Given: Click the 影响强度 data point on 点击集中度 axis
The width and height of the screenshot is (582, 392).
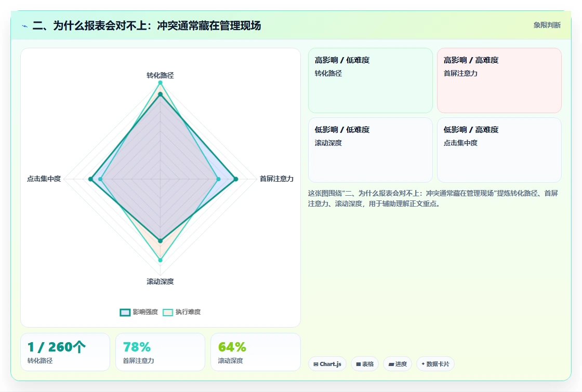Looking at the screenshot, I should pos(90,179).
